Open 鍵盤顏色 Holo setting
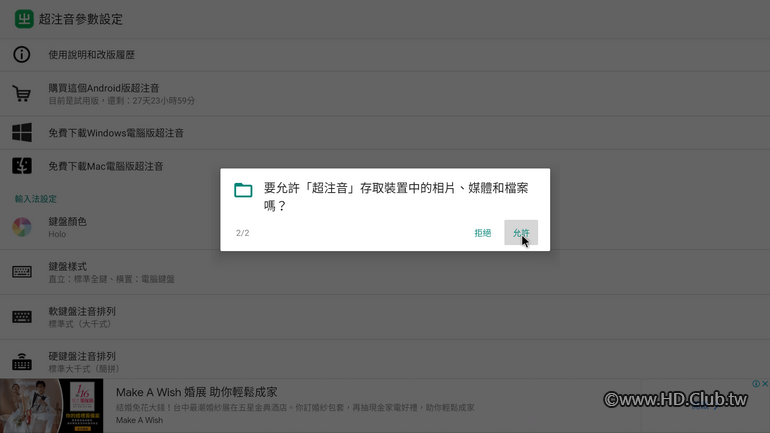The width and height of the screenshot is (770, 433). coord(385,227)
